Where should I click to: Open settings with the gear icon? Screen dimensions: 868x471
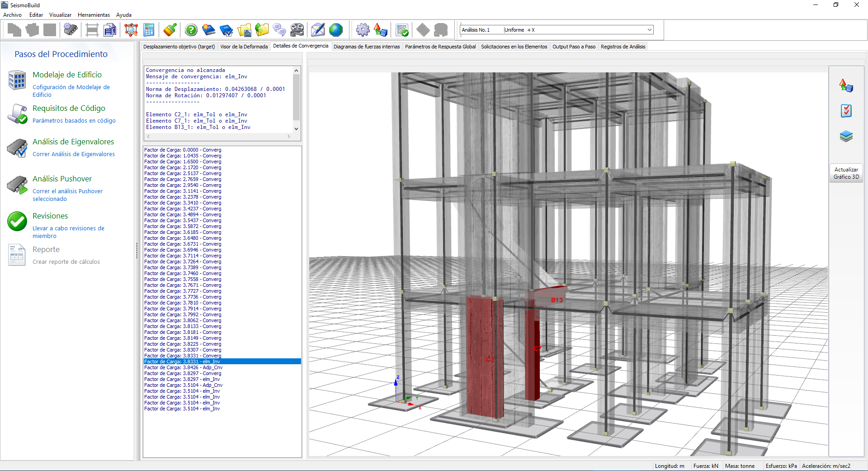click(363, 30)
